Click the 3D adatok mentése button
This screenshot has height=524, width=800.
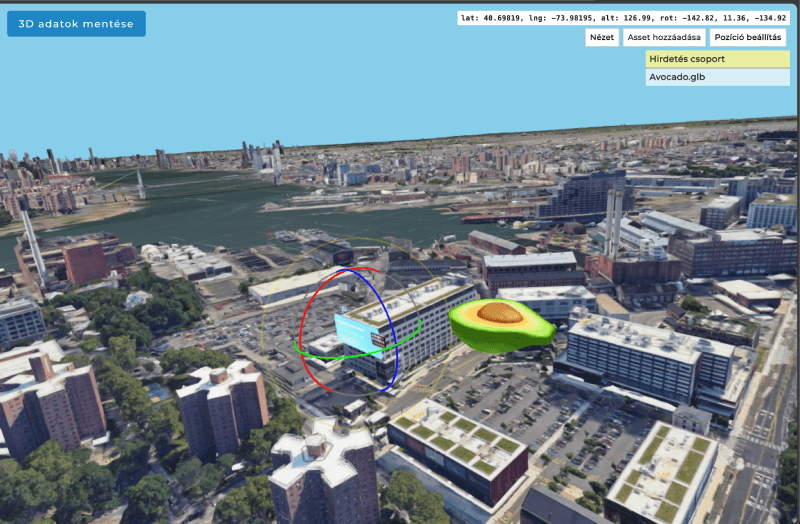click(76, 24)
